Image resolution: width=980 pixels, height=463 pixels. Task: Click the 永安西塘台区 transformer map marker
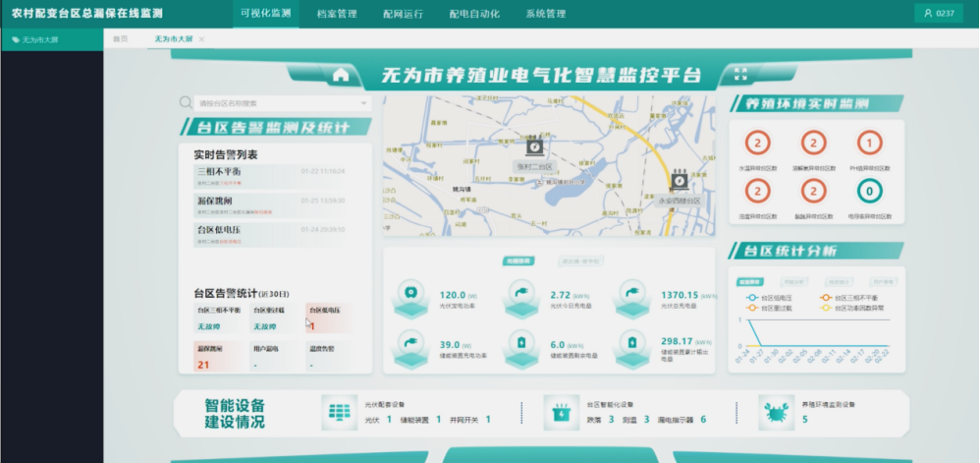(679, 180)
